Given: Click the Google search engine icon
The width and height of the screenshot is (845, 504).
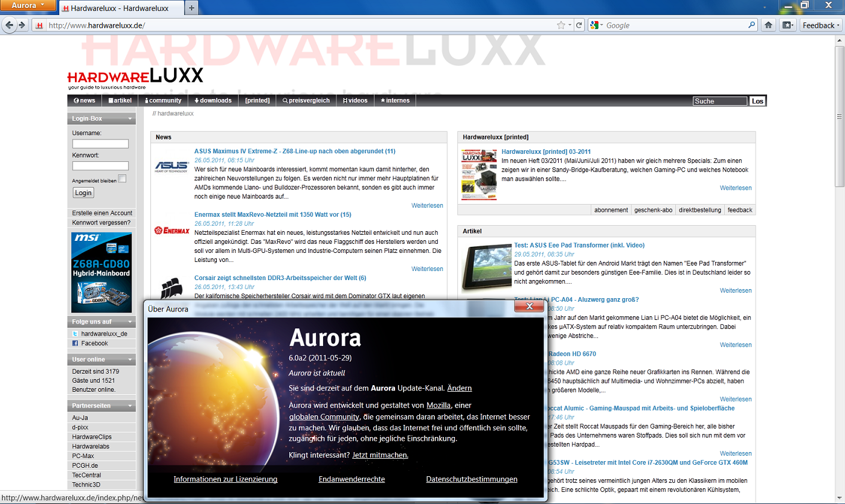Looking at the screenshot, I should tap(594, 25).
